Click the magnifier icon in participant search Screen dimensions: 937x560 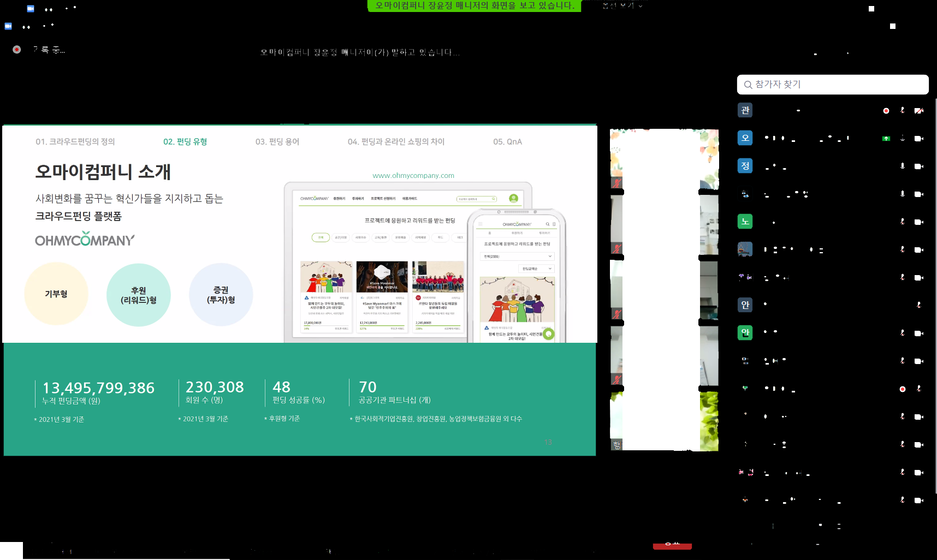click(748, 85)
